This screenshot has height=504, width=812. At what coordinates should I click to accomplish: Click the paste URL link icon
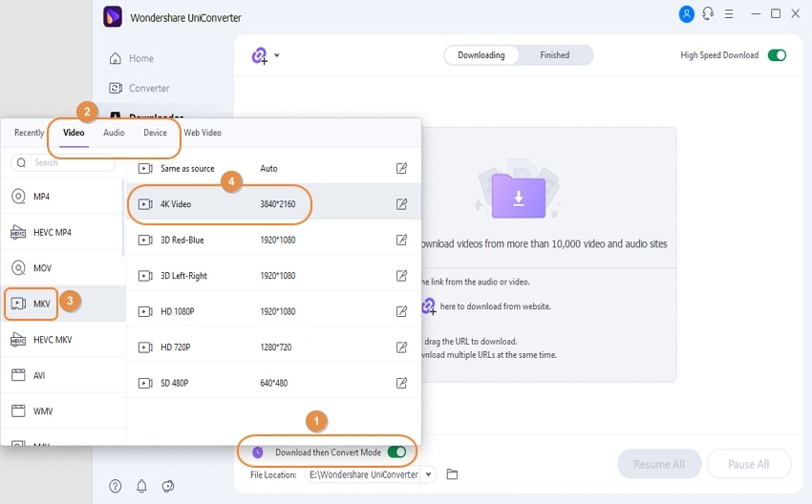pyautogui.click(x=260, y=55)
